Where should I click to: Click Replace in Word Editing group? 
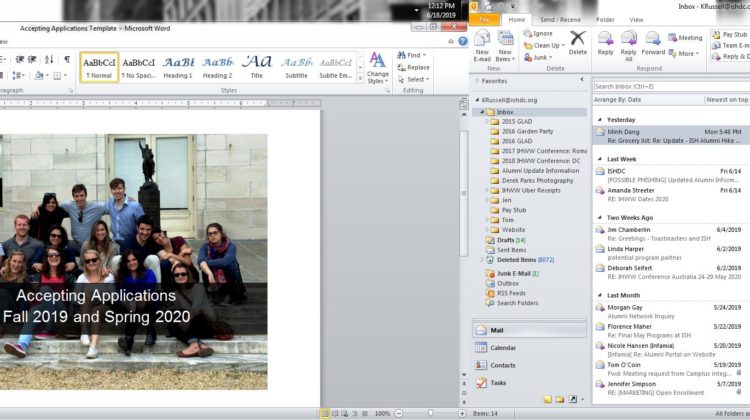click(413, 67)
